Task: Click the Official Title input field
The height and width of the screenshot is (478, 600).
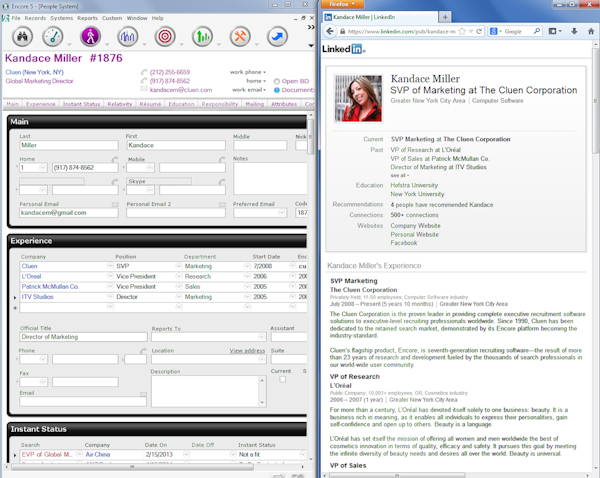Action: pos(83,337)
